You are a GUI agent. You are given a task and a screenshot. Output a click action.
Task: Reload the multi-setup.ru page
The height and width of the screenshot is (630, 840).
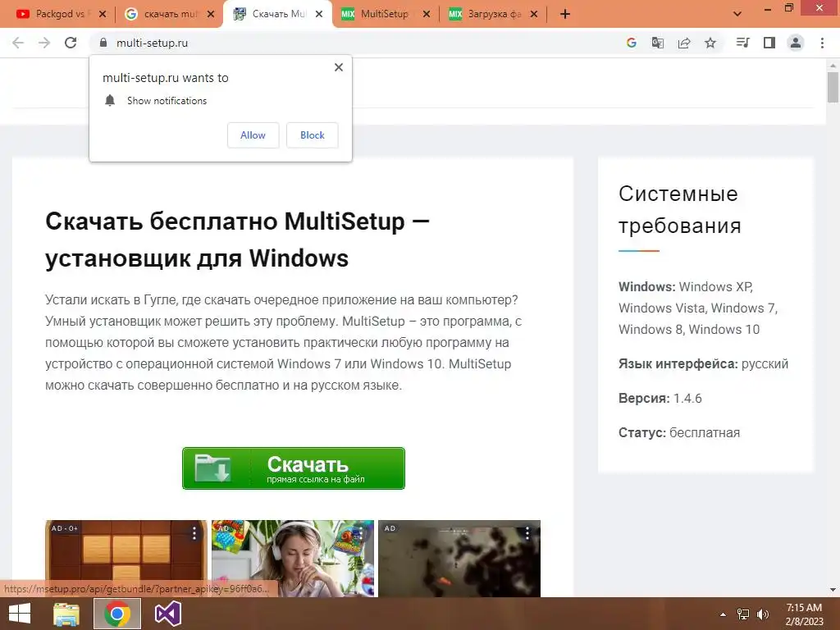[71, 43]
